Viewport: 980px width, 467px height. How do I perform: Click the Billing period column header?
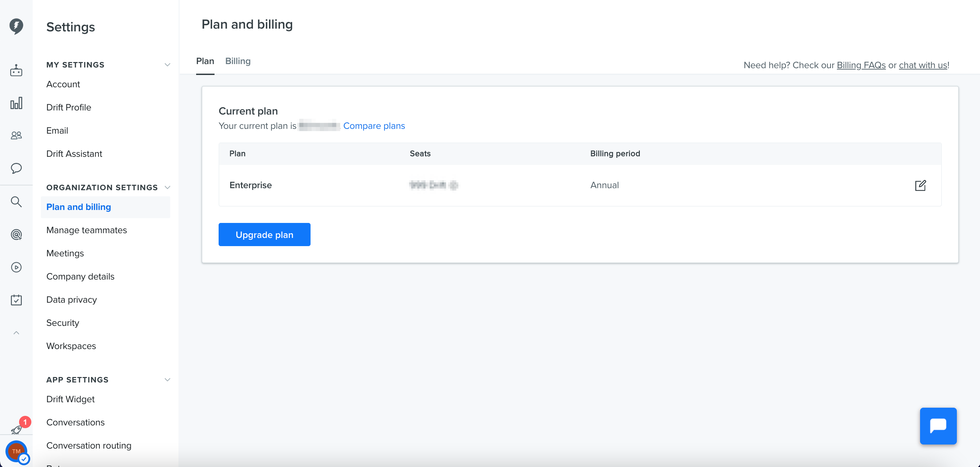(615, 153)
